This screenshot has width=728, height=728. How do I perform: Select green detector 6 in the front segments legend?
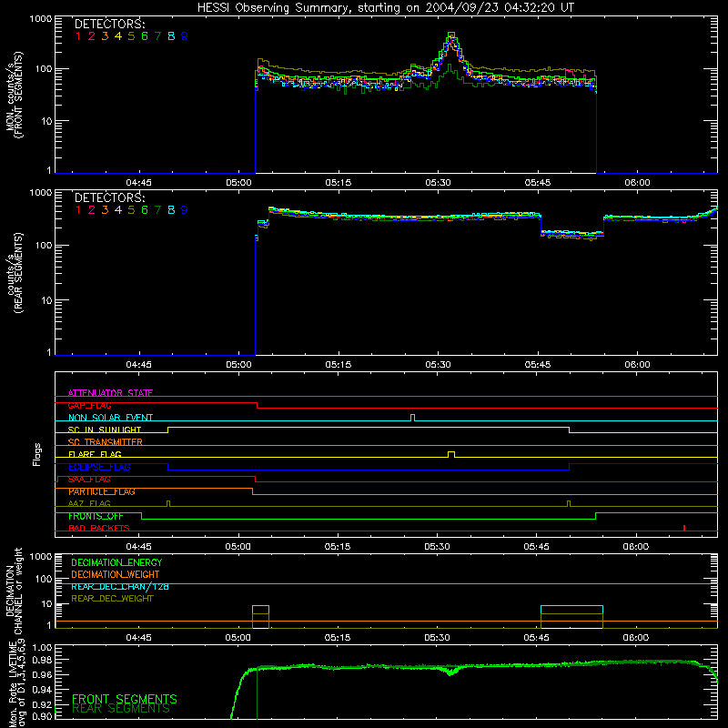[x=145, y=36]
